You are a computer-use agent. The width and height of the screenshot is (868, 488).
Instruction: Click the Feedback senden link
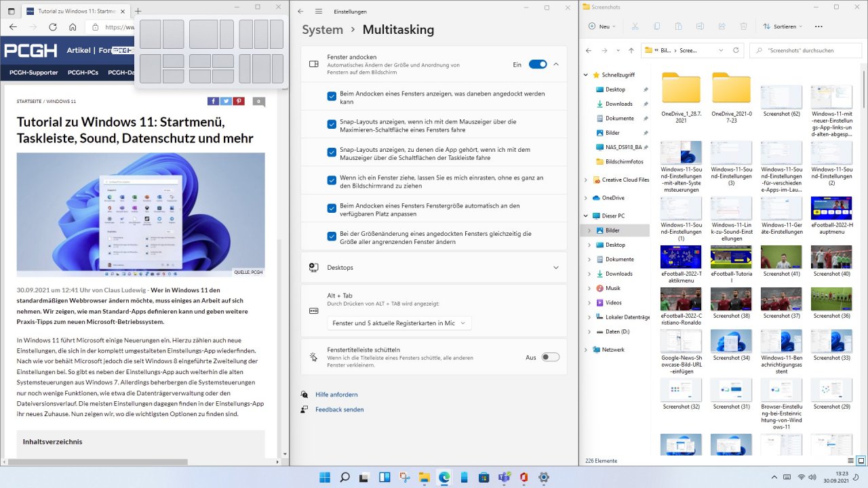(340, 409)
